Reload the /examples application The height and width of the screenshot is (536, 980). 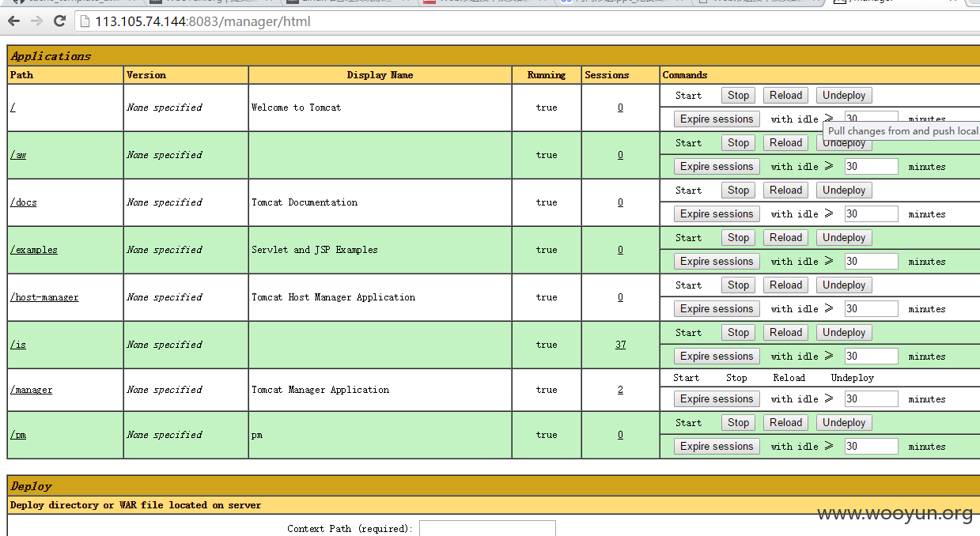(785, 237)
